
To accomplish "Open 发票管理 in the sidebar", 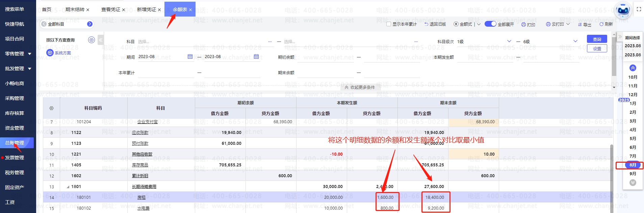I will click(14, 158).
